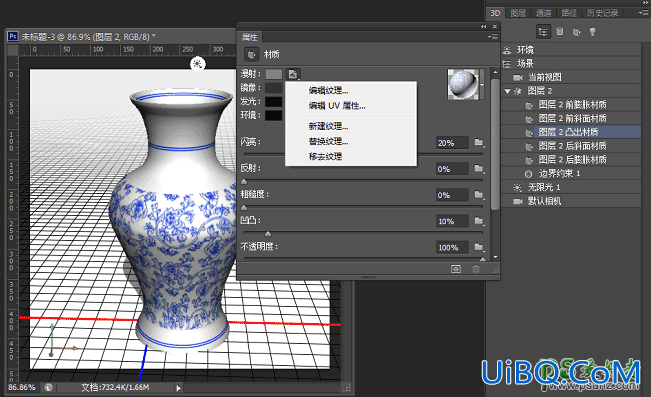Screen dimensions: 651x397
Task: Click the 漫射 color swatch
Action: (x=274, y=74)
